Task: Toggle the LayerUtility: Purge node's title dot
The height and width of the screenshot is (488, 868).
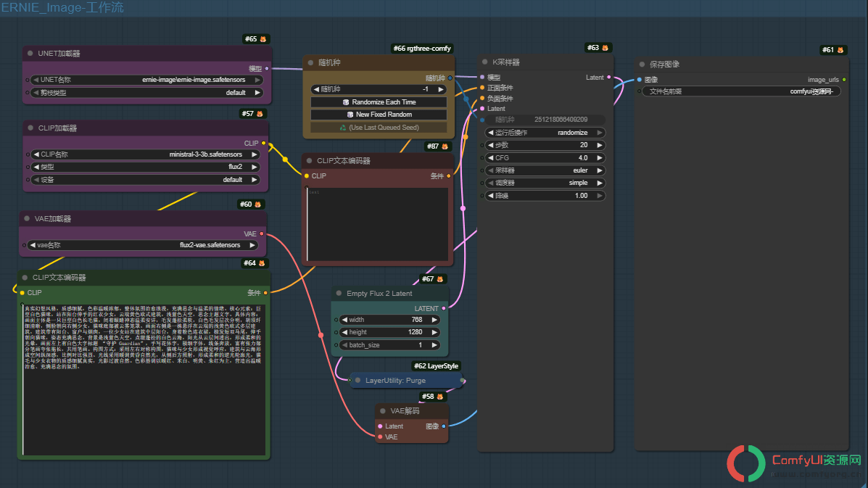Action: pos(357,381)
